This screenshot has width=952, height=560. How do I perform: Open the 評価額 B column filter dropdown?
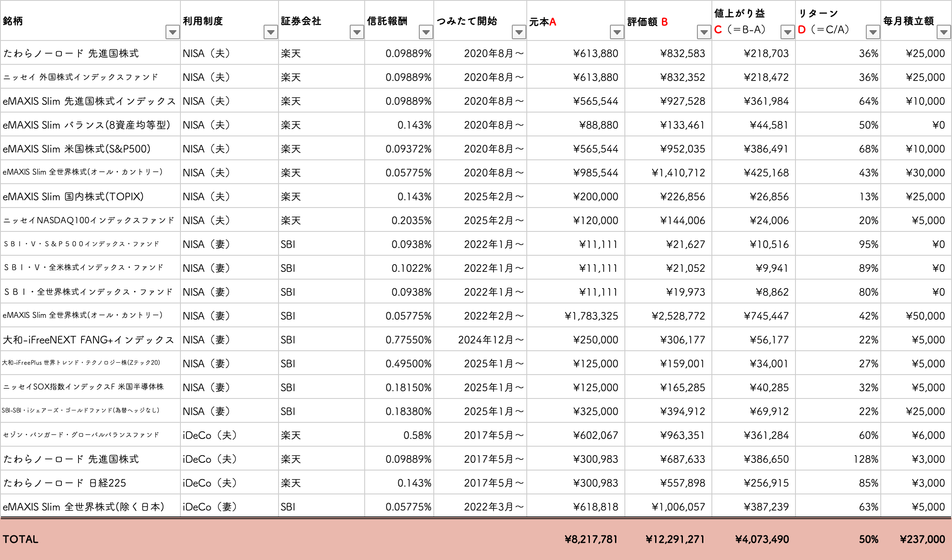[704, 32]
